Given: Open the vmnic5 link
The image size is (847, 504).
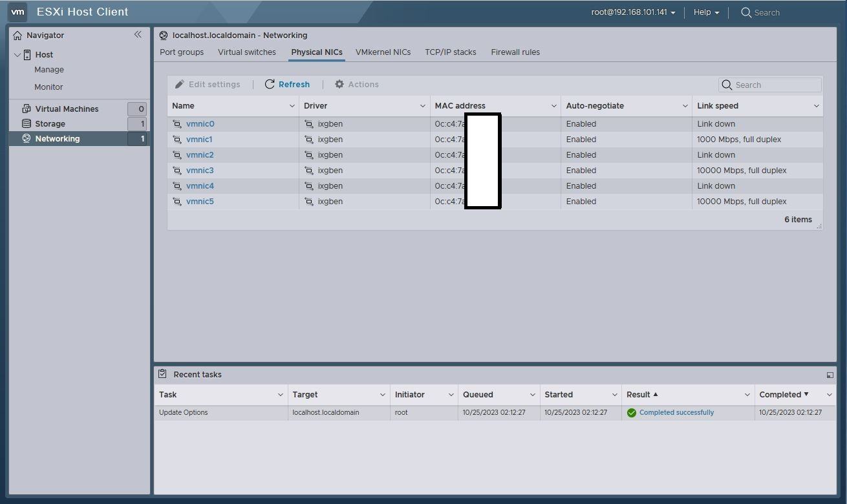Looking at the screenshot, I should (x=200, y=202).
